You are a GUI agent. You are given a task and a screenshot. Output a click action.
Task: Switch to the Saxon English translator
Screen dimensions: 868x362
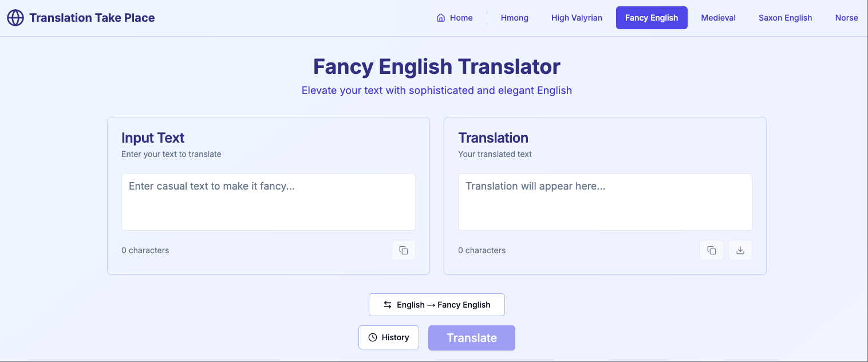tap(784, 18)
